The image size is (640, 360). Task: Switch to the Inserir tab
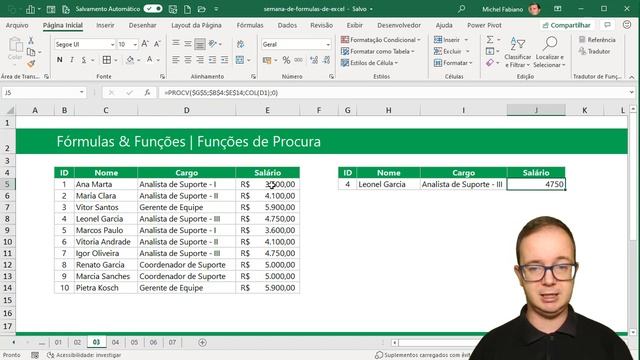pyautogui.click(x=105, y=25)
